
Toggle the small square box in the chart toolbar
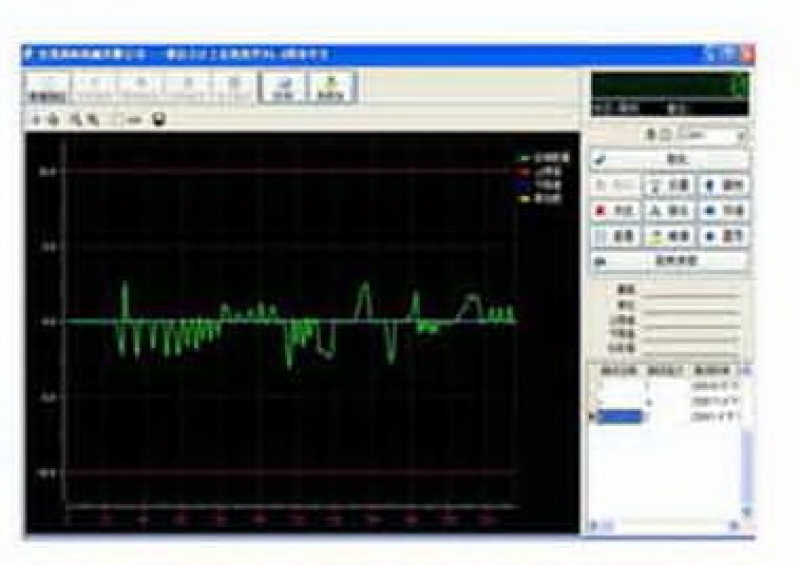117,120
